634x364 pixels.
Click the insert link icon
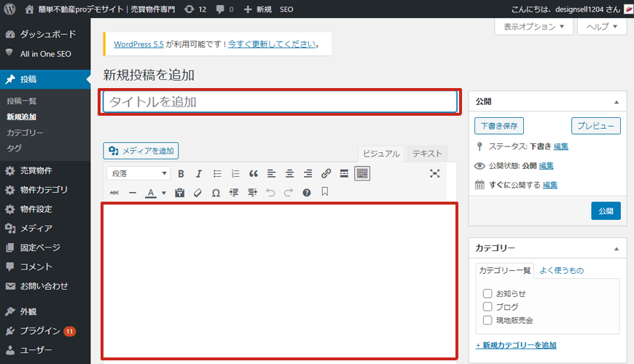[326, 173]
